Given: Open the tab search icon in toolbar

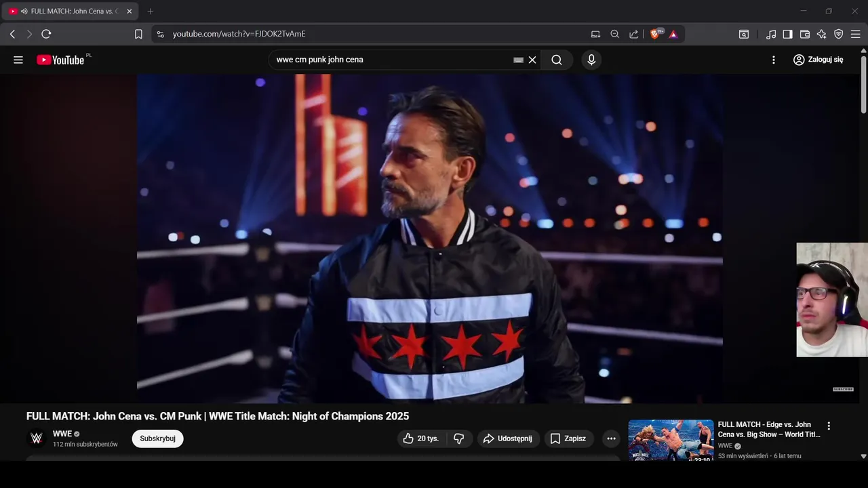Looking at the screenshot, I should tap(744, 34).
